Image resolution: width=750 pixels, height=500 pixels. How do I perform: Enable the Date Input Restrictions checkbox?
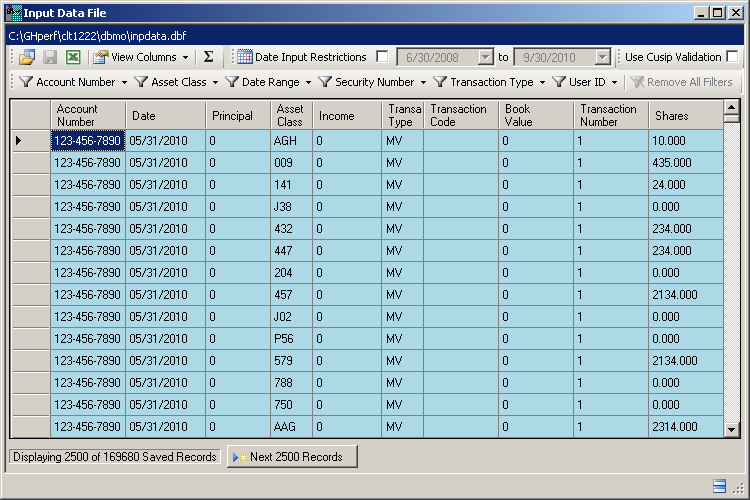click(382, 58)
